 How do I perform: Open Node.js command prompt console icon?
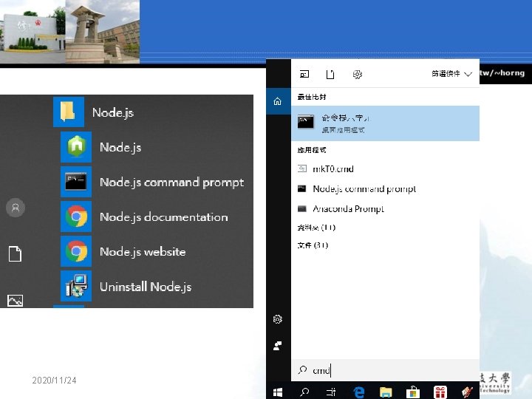pos(76,182)
